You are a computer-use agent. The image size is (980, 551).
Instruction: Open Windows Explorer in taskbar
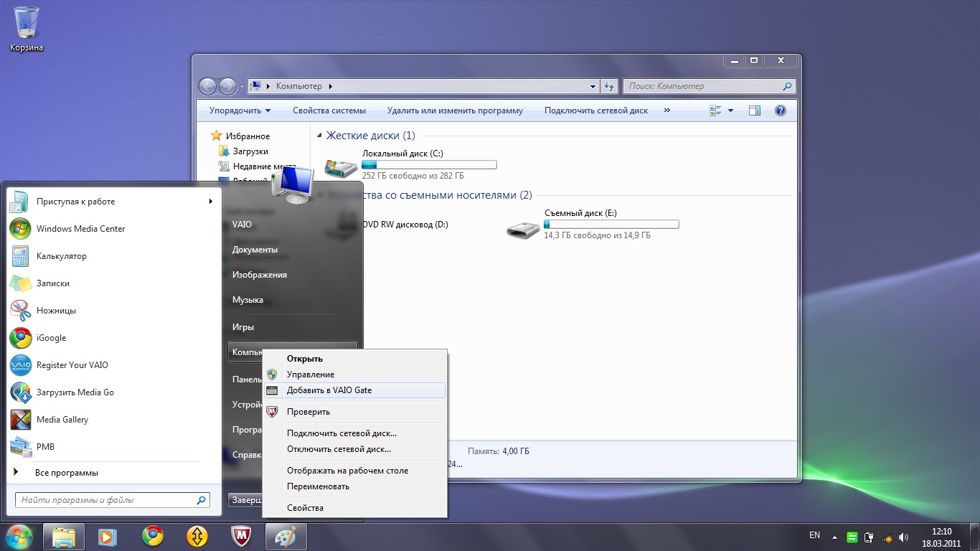(64, 537)
